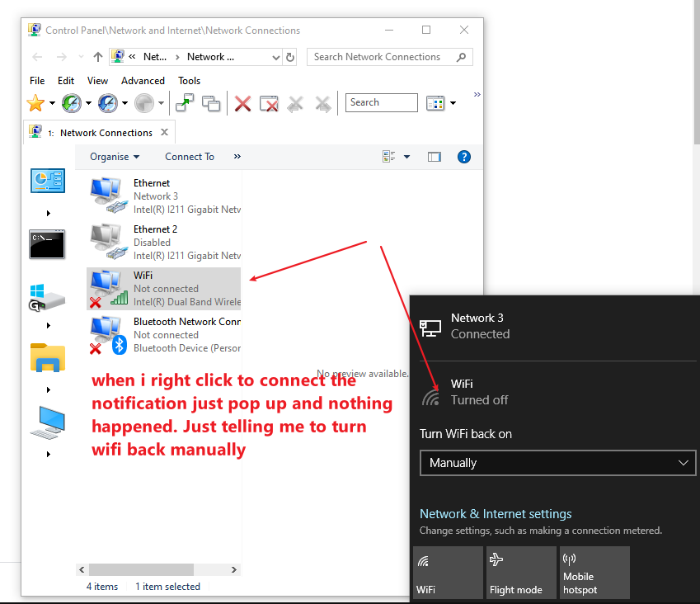
Task: Toggle the WiFi quick action tile
Action: click(448, 573)
